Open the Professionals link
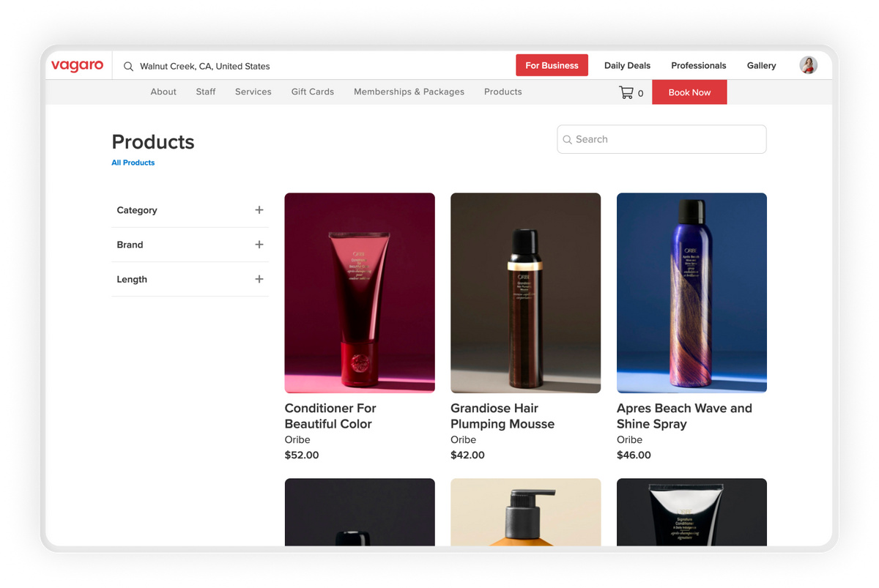879x588 pixels. (699, 65)
